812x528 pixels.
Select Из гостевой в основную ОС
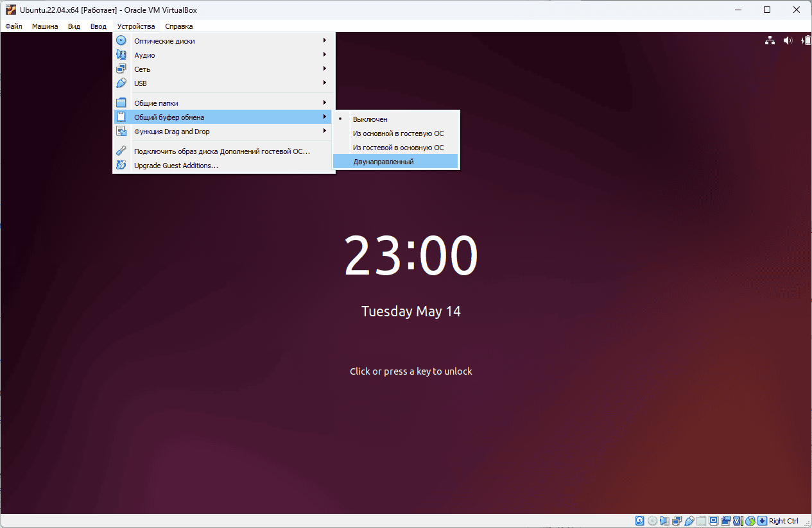click(x=396, y=148)
